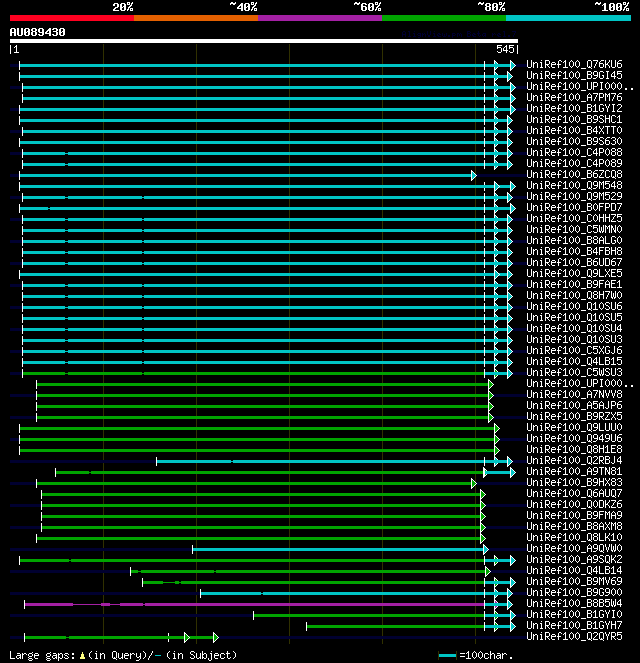Open the UniRef100_Q8H1E8 label
This screenshot has width=640, height=663.
click(x=574, y=449)
